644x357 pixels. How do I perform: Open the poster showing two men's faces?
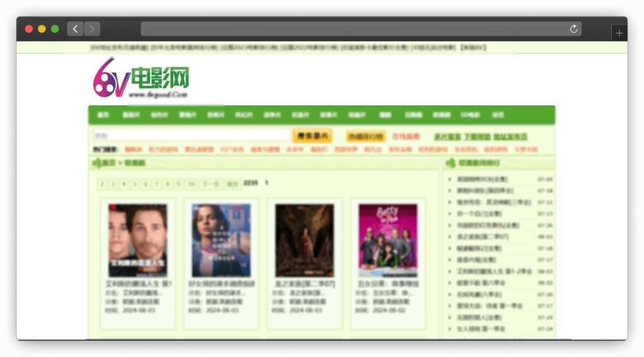138,241
